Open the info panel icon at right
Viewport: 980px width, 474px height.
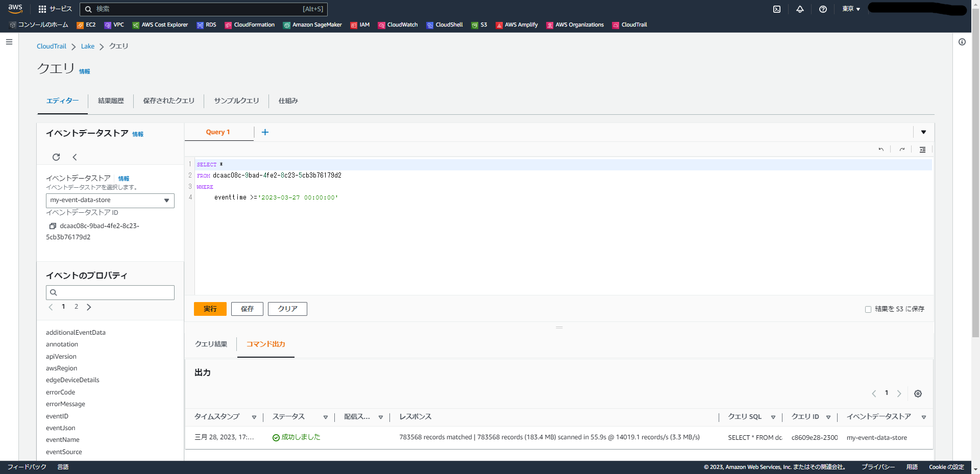[962, 42]
